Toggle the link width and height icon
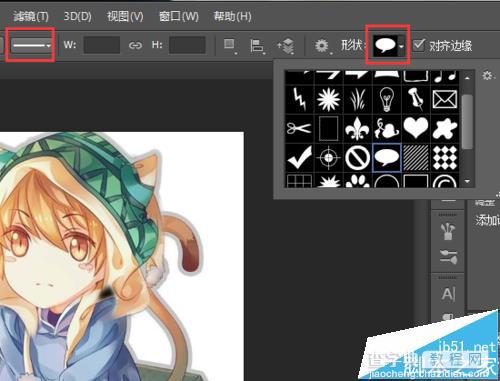This screenshot has width=500, height=381. [135, 45]
